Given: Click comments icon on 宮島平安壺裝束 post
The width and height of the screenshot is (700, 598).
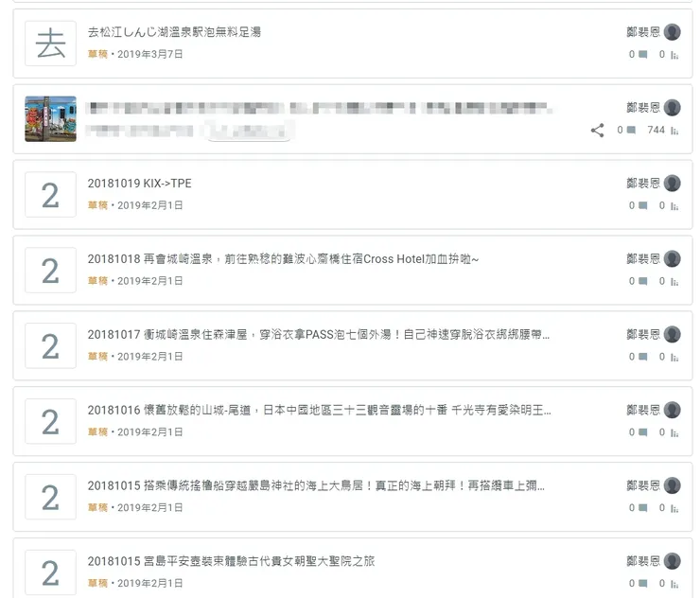Looking at the screenshot, I should (x=643, y=583).
